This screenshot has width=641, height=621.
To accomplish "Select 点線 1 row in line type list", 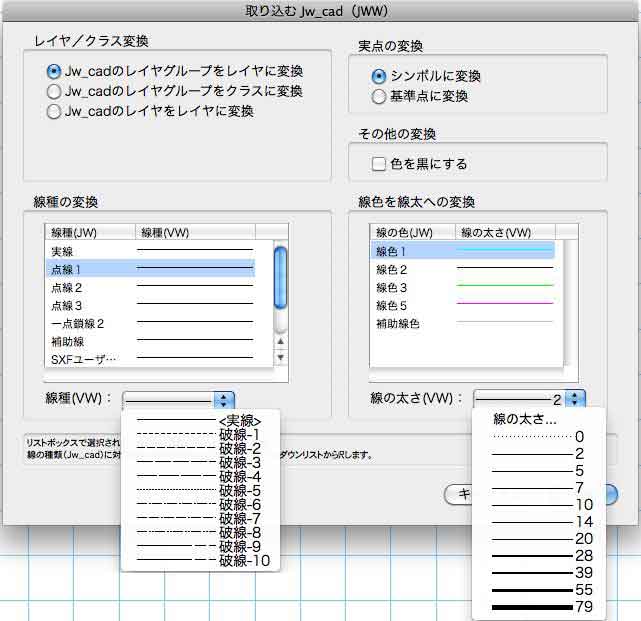I will (x=150, y=269).
